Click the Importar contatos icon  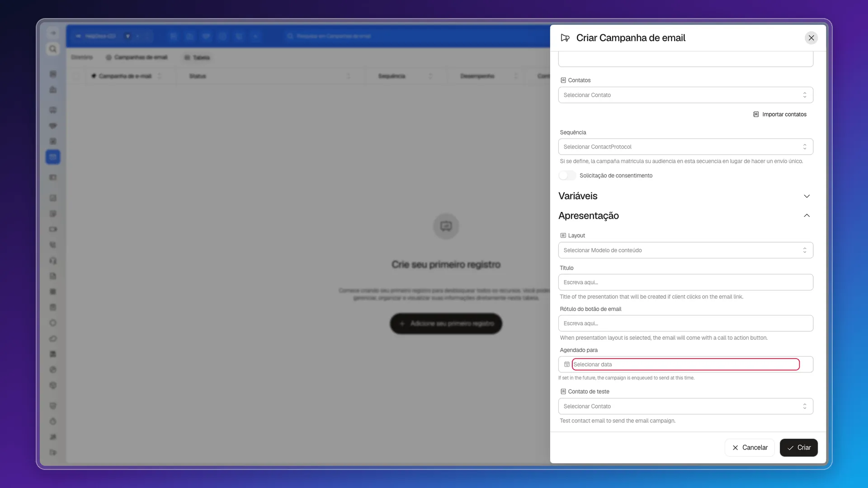click(756, 114)
